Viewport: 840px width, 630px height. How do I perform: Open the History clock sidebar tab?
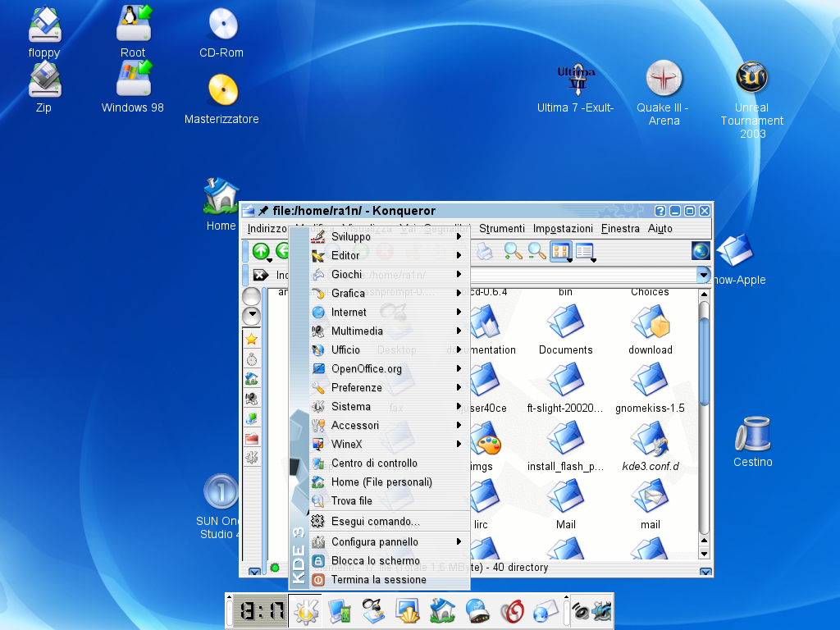point(251,359)
